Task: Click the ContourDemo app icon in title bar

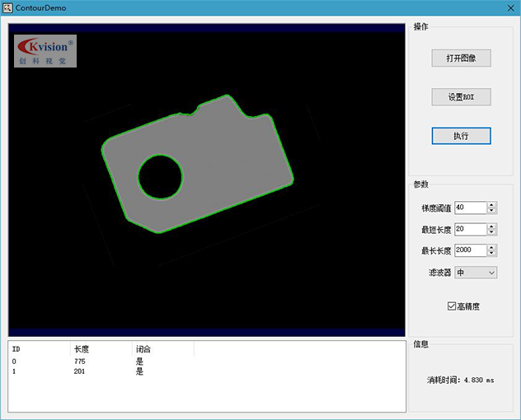Action: [7, 7]
